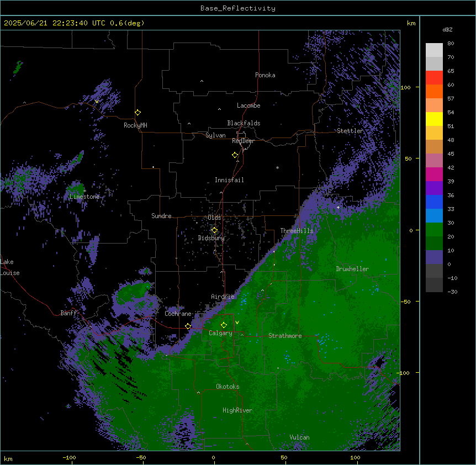The width and height of the screenshot is (476, 465).
Task: Click the Blackfalds label
Action: (x=244, y=123)
